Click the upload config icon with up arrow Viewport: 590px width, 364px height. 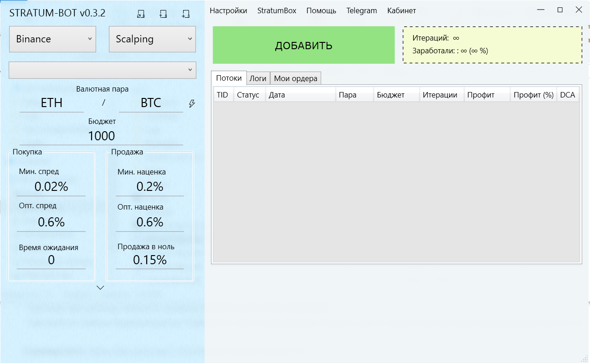pyautogui.click(x=163, y=14)
